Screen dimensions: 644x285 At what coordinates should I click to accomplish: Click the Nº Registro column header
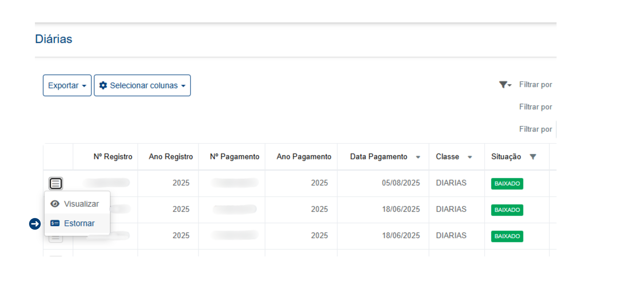pos(113,157)
